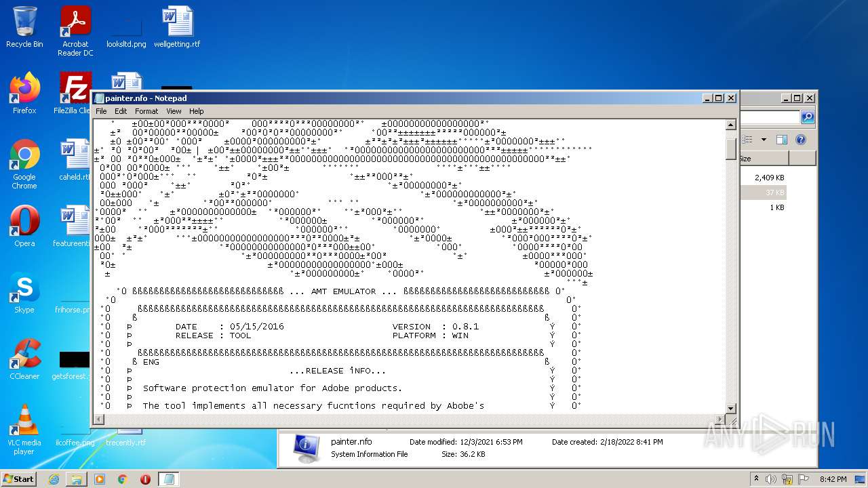Launch the Opera desktop shortcut
Screen dimensions: 868x488
tap(24, 226)
